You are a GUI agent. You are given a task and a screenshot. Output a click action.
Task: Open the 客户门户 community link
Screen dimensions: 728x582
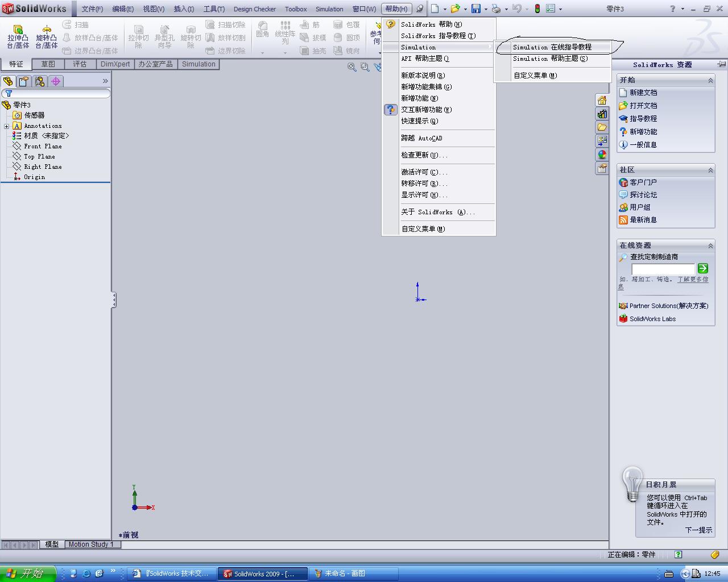tap(643, 182)
